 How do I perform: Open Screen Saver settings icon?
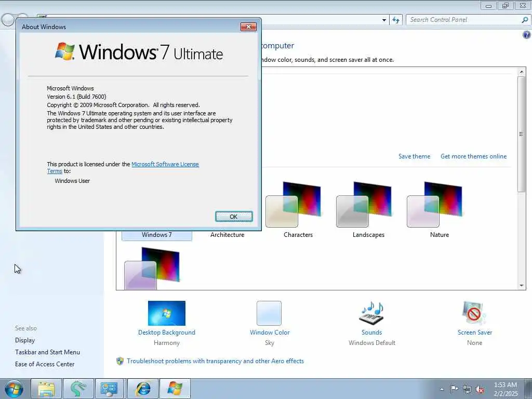(474, 313)
